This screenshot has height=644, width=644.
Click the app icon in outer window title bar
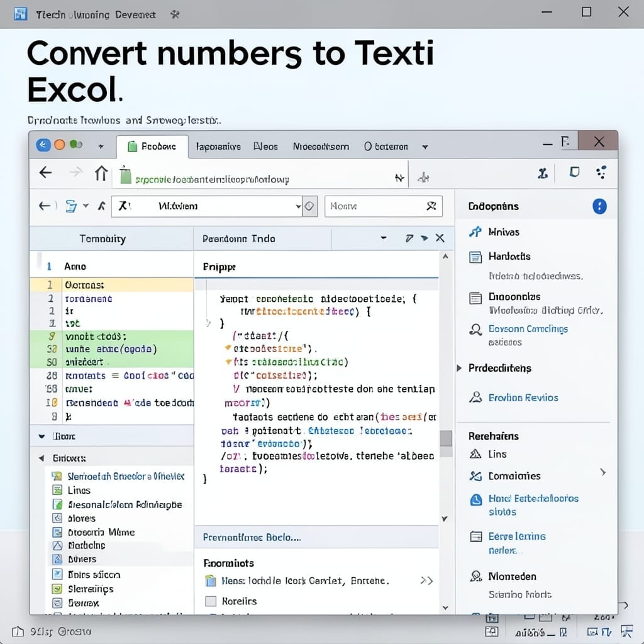20,14
